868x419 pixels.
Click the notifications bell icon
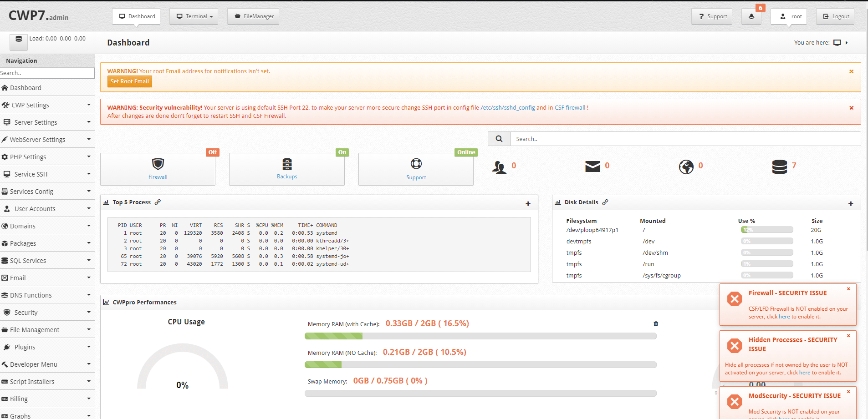pos(751,16)
